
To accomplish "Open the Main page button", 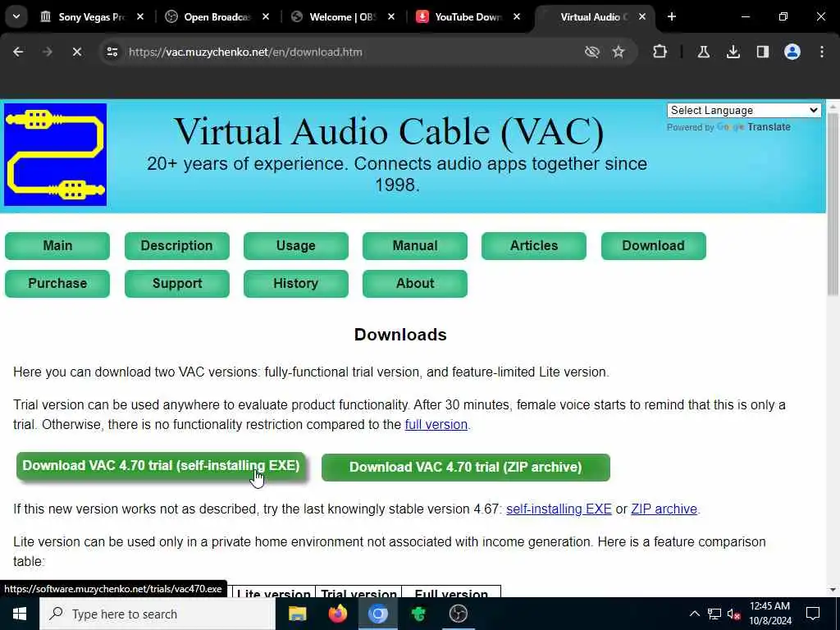I will 57,246.
